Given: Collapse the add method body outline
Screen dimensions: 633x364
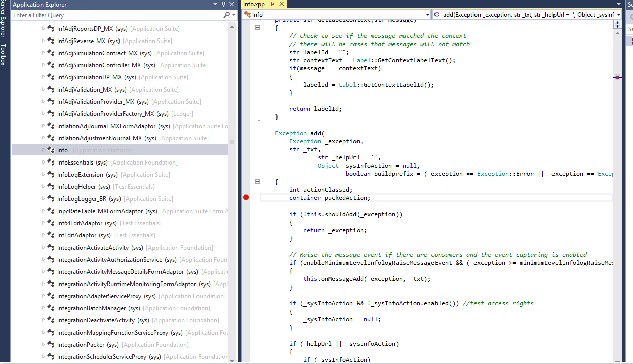Looking at the screenshot, I should point(257,181).
